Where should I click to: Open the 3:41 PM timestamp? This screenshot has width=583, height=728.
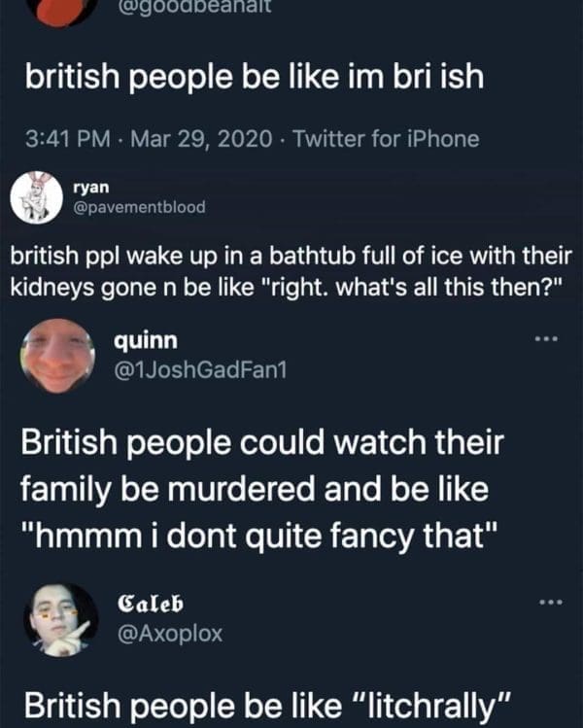click(x=68, y=139)
